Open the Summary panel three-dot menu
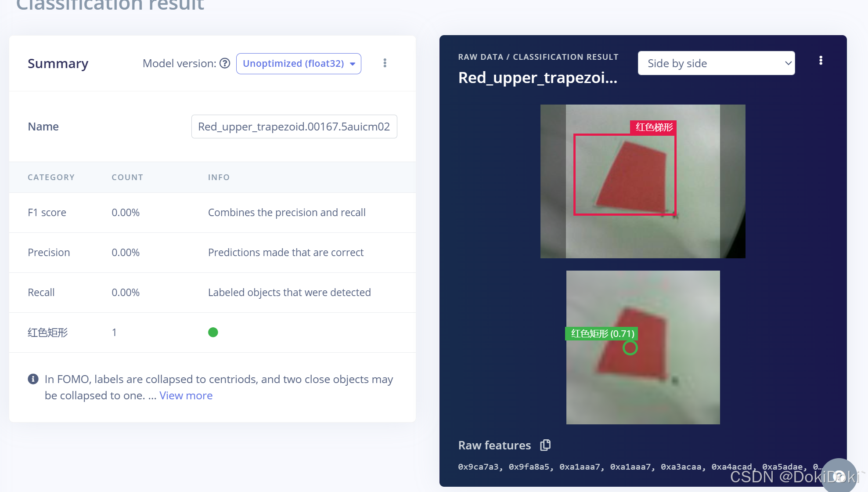The image size is (868, 492). tap(385, 63)
